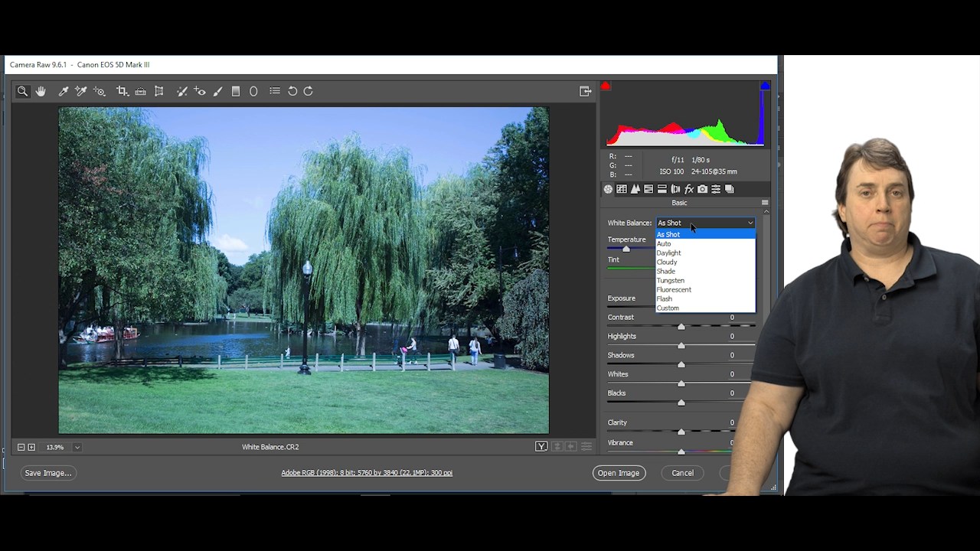This screenshot has width=980, height=551.
Task: Switch to the Lens Corrections panel tab
Action: [675, 189]
